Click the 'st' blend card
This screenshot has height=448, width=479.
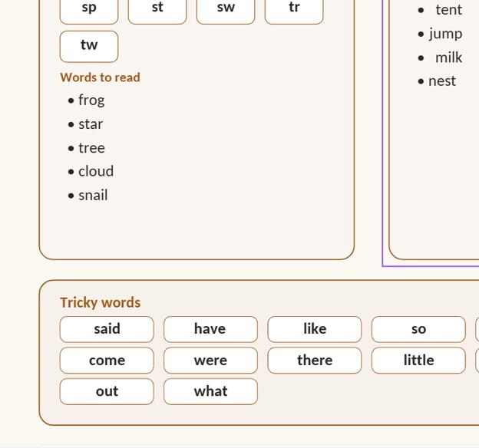pyautogui.click(x=157, y=12)
